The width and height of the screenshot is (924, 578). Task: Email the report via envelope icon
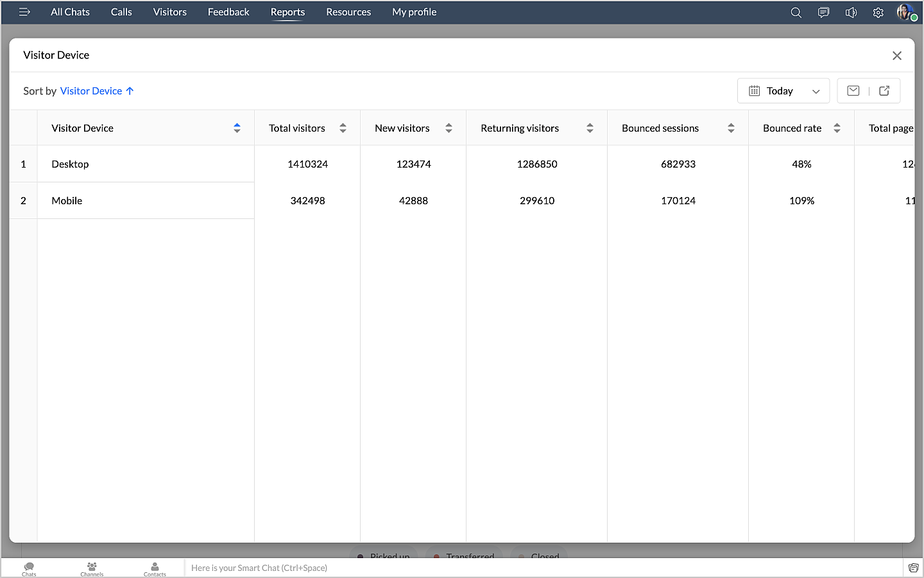click(x=853, y=91)
